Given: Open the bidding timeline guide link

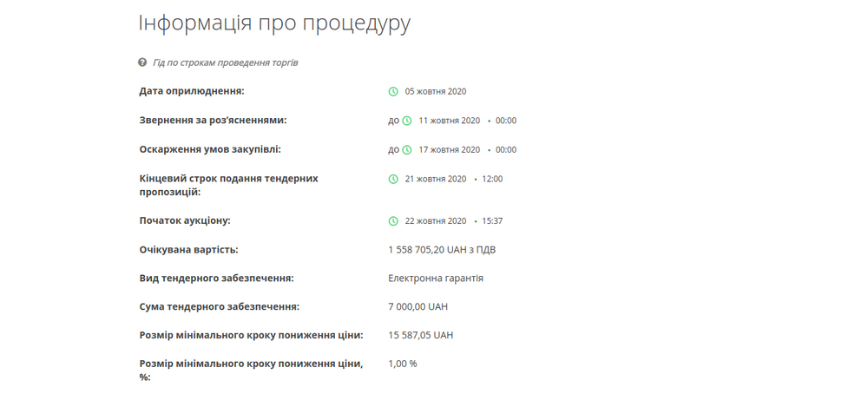Looking at the screenshot, I should [x=225, y=62].
